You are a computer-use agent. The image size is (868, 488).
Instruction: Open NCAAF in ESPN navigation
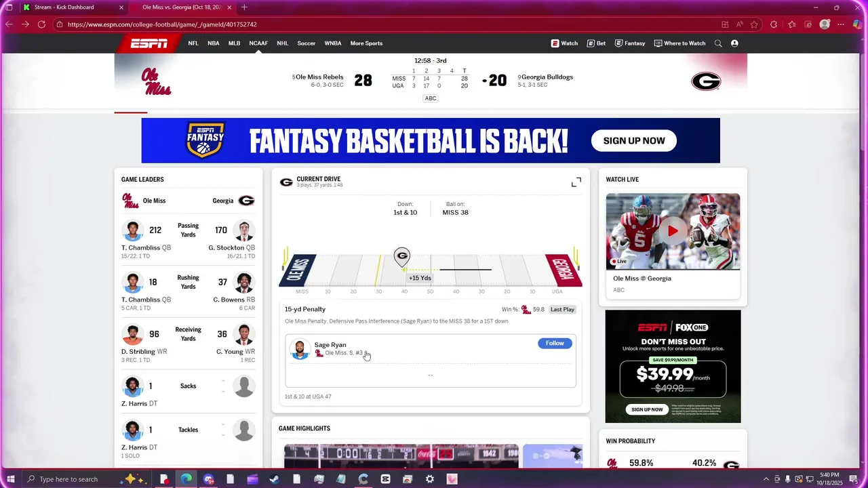tap(258, 43)
